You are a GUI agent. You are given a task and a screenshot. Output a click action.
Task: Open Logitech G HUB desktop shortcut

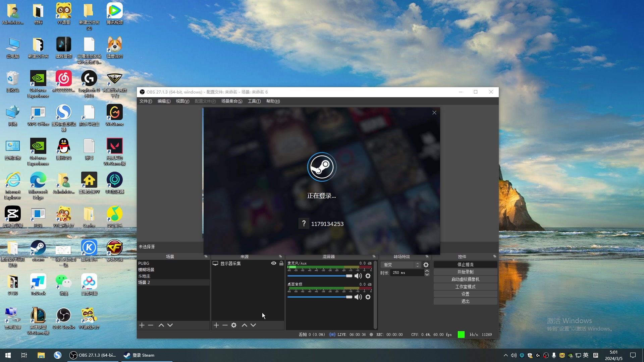pos(89,84)
